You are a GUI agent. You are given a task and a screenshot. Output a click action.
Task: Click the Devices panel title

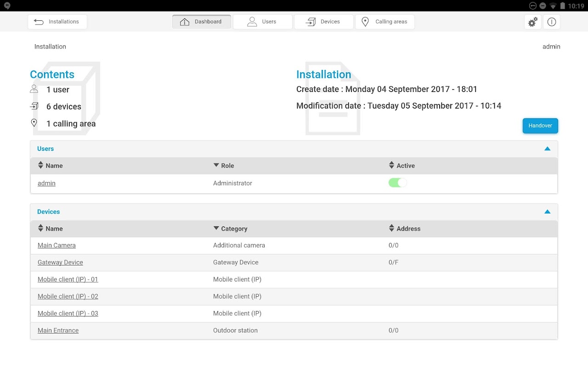pyautogui.click(x=49, y=212)
